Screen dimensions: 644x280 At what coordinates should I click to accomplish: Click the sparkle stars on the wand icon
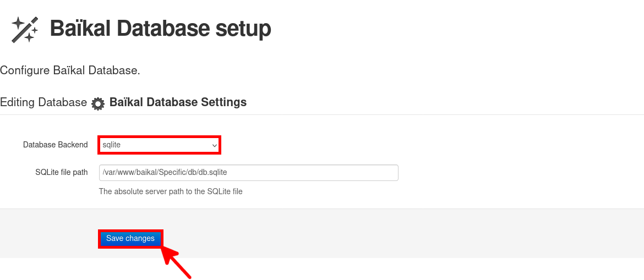pyautogui.click(x=19, y=24)
